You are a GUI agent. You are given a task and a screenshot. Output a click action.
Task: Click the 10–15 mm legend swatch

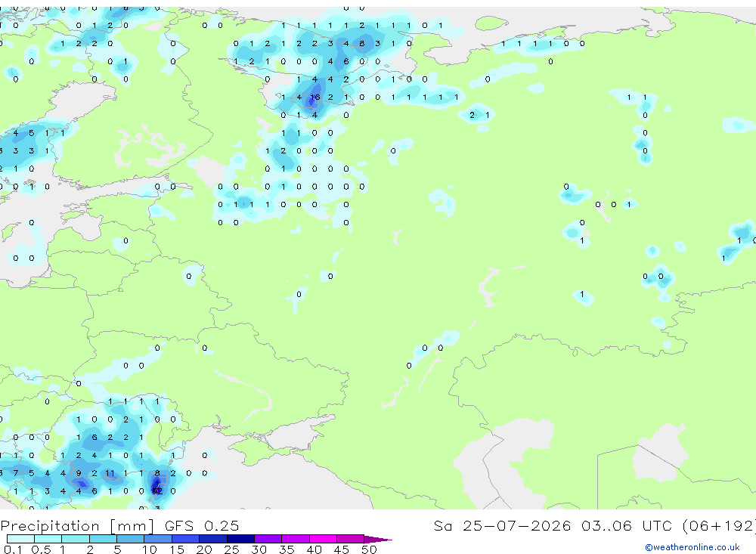click(158, 539)
